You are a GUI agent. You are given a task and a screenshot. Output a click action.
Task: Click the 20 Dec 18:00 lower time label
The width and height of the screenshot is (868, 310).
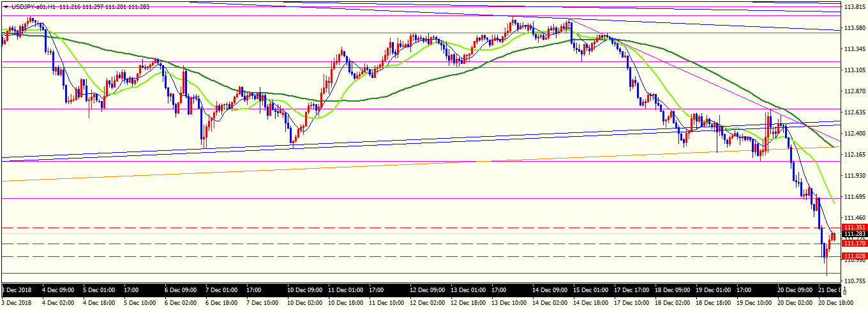(835, 302)
